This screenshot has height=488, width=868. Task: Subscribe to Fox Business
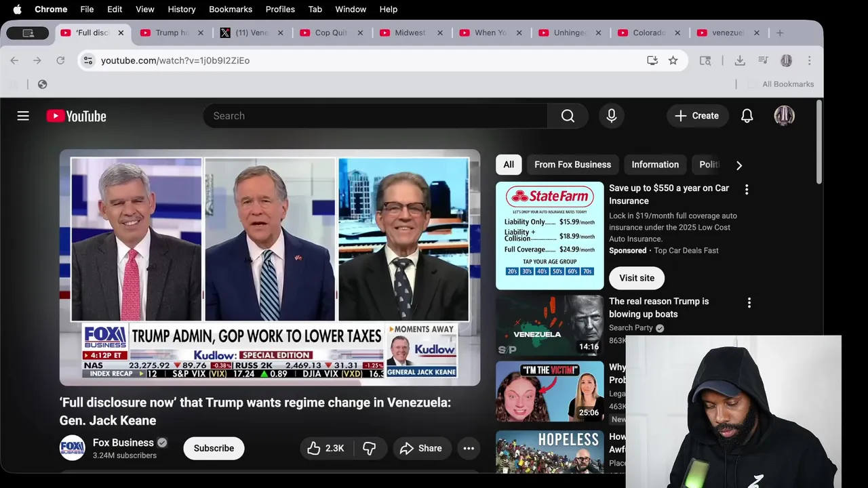[x=214, y=448]
